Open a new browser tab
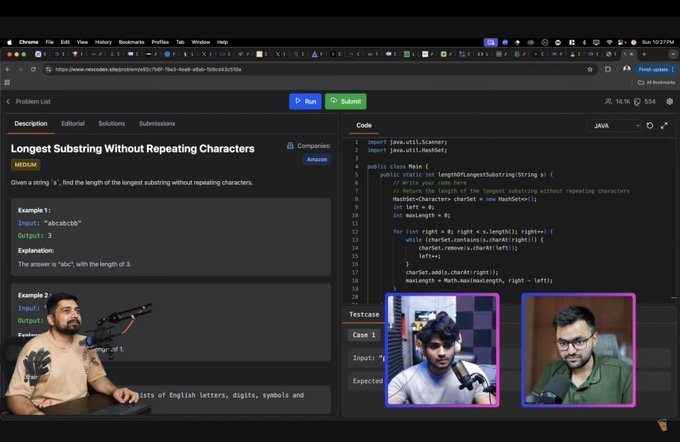The width and height of the screenshot is (680, 442). [644, 54]
